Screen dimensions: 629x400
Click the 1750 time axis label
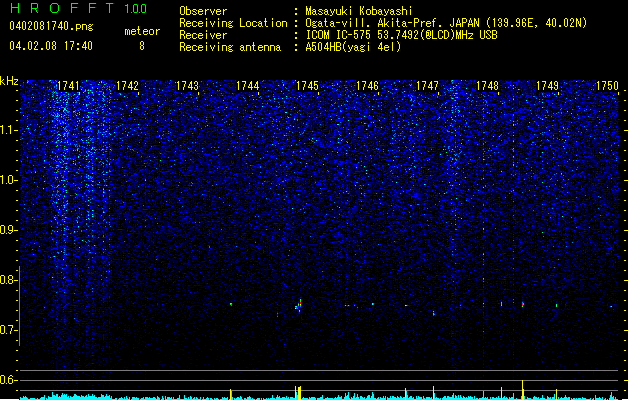pos(607,86)
